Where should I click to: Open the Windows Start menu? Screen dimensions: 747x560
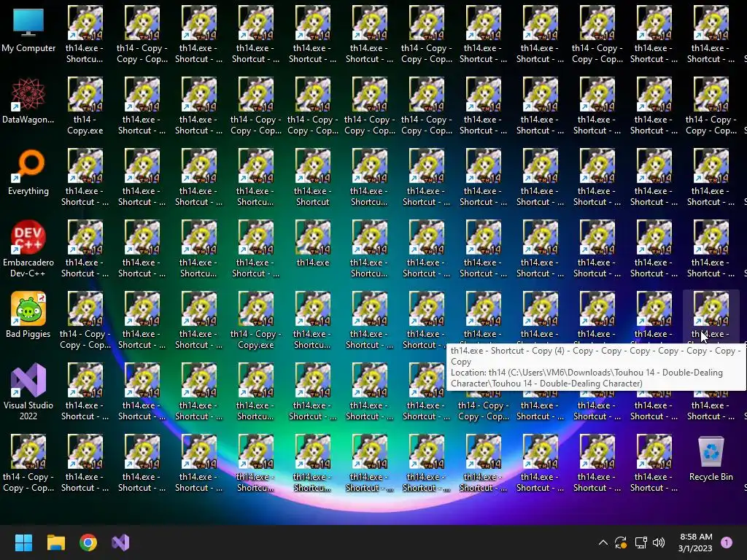pyautogui.click(x=23, y=542)
